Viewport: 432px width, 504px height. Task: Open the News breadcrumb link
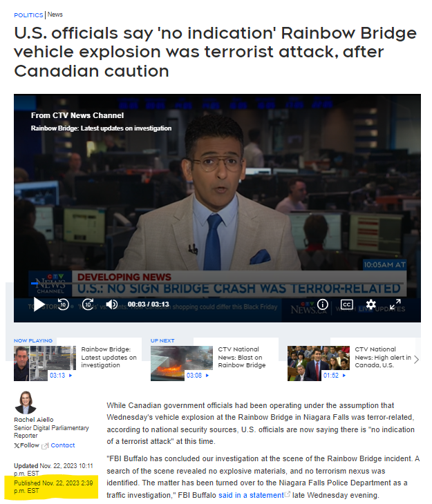(55, 14)
